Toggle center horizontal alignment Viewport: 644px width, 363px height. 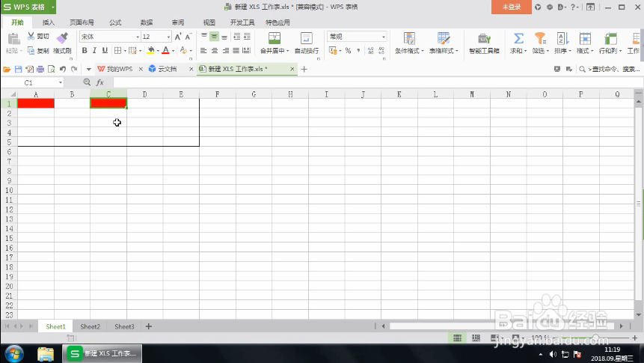pos(215,51)
